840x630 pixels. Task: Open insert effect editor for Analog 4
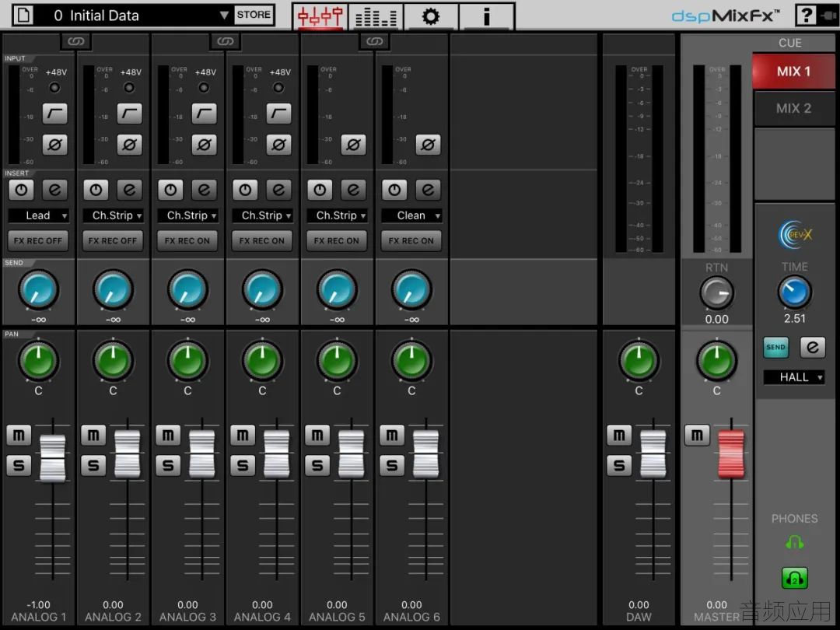[x=278, y=190]
